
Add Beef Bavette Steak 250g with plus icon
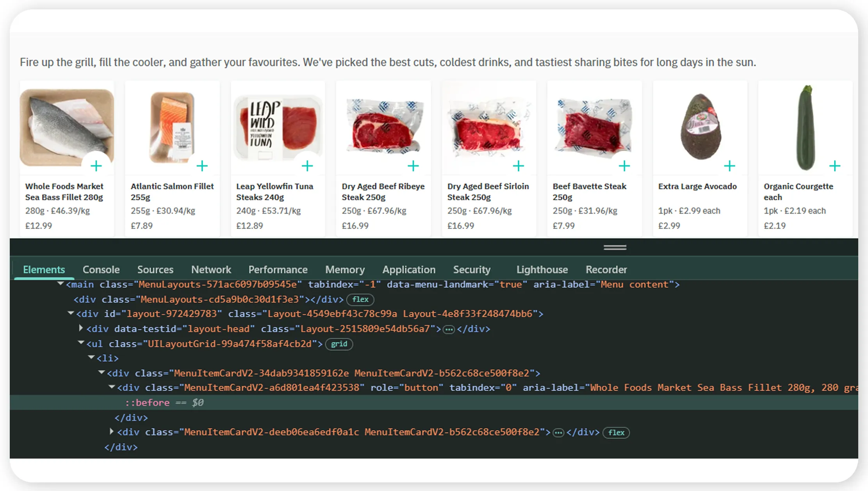click(x=624, y=166)
